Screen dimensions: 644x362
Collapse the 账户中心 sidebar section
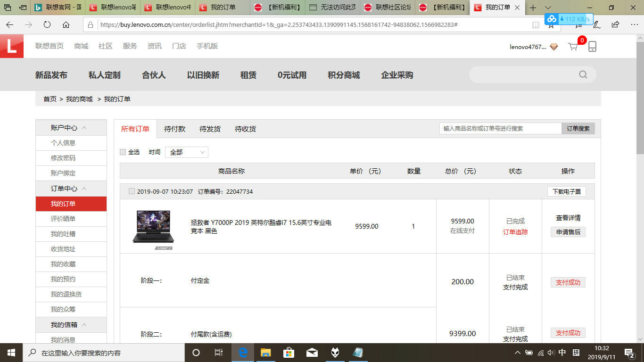tap(84, 128)
